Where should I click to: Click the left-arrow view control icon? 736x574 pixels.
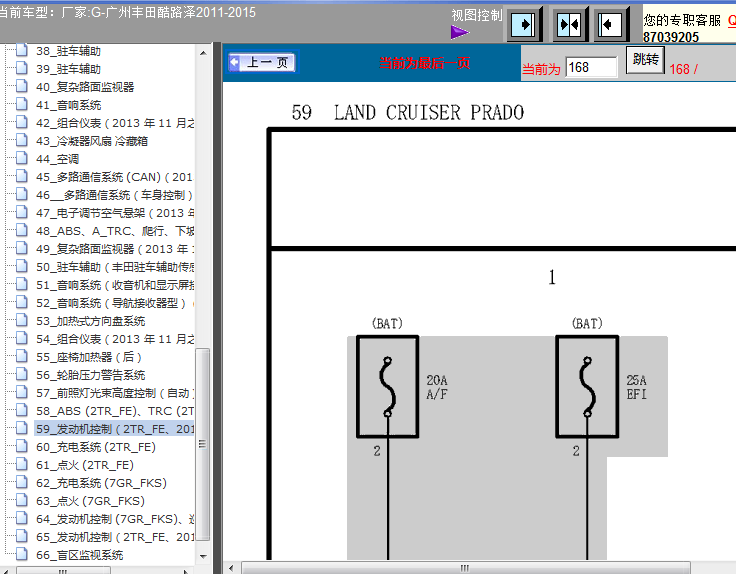point(612,24)
